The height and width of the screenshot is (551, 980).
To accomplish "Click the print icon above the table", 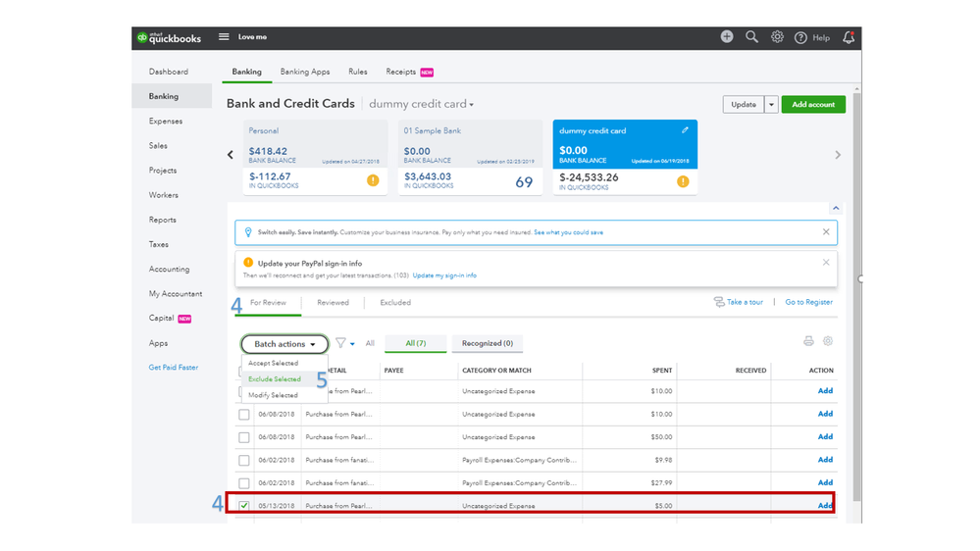I will (808, 341).
